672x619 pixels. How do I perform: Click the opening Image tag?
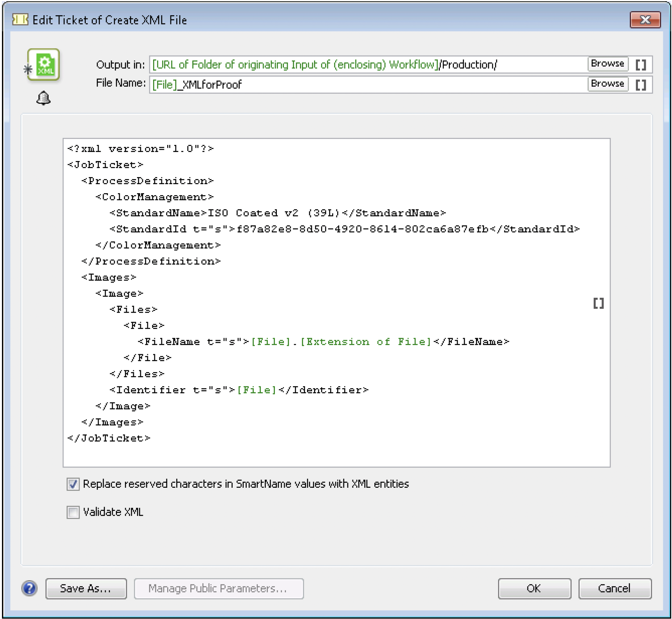[x=119, y=293]
